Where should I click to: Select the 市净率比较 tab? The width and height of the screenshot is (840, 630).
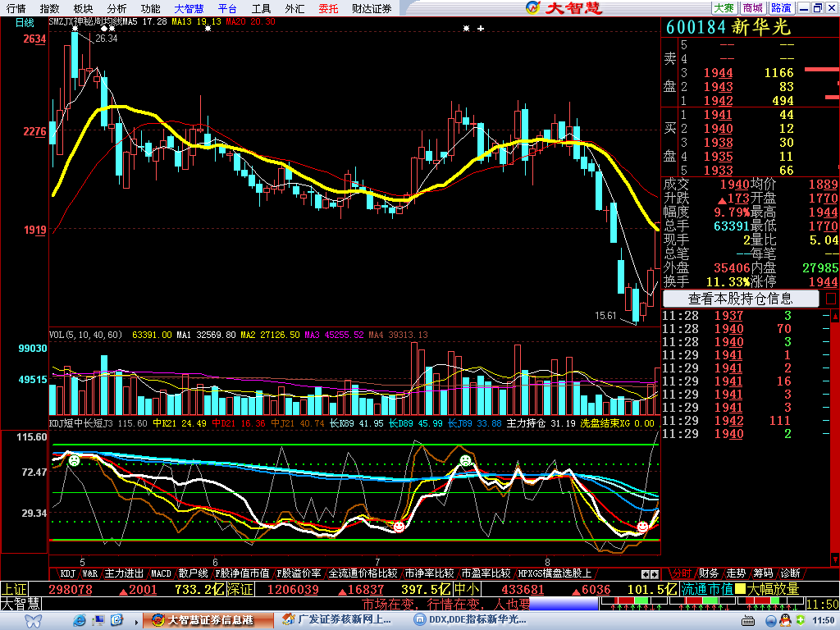tap(429, 573)
